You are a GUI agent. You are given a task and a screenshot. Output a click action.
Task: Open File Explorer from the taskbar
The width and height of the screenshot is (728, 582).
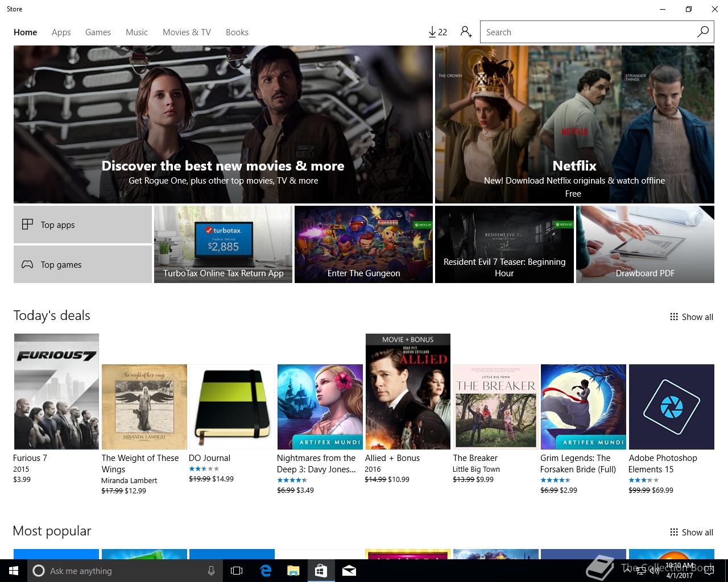293,571
